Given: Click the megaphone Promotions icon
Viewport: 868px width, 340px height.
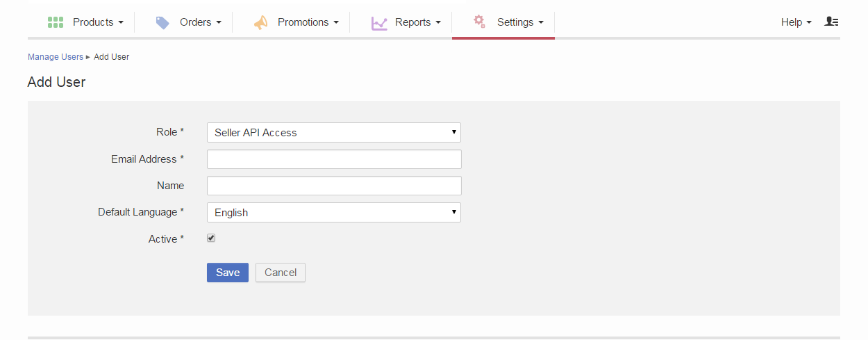Looking at the screenshot, I should tap(260, 23).
